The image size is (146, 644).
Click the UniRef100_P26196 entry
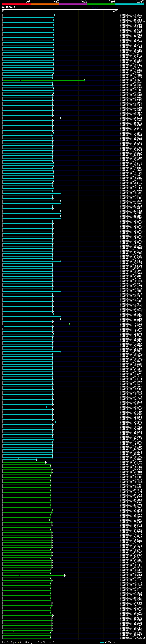point(131,271)
